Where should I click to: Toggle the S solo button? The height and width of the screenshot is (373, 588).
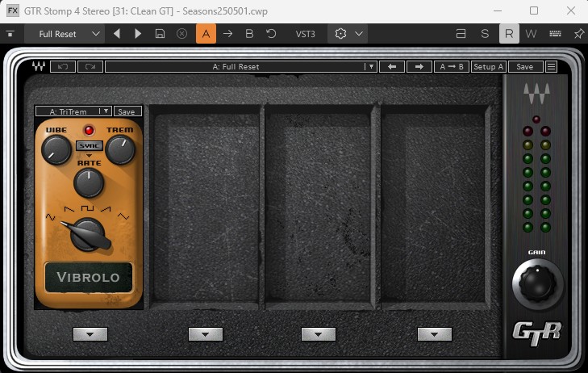tap(485, 34)
